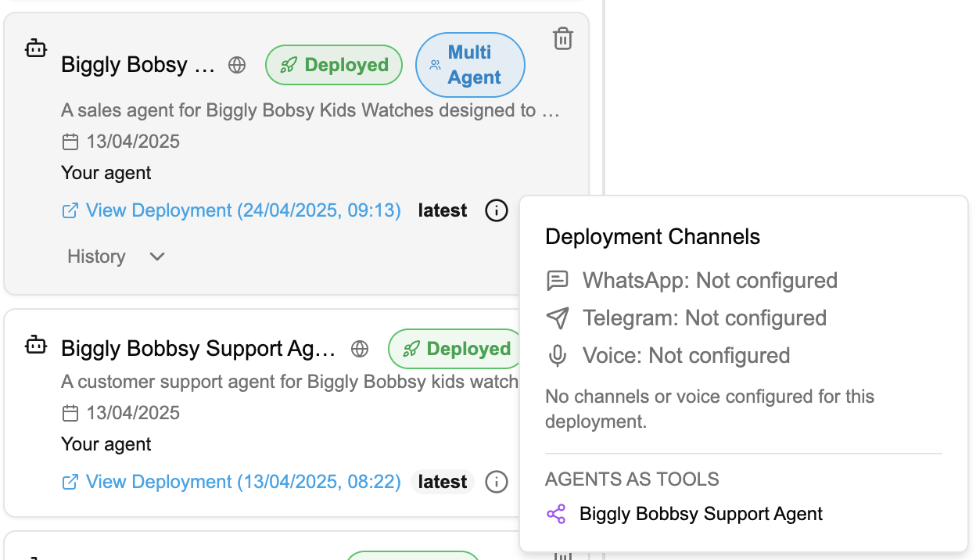Click the Multi Agent badge
This screenshot has width=976, height=560.
470,65
